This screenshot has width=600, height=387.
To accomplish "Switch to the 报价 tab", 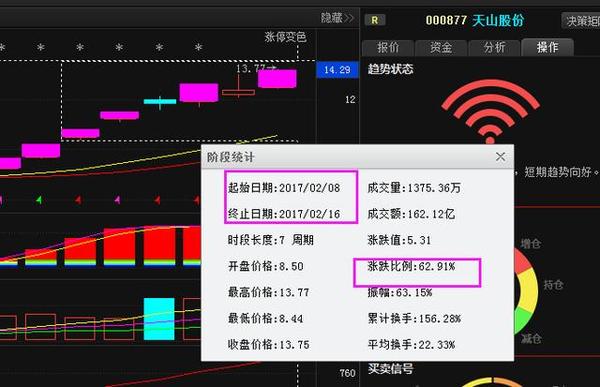I will [388, 47].
